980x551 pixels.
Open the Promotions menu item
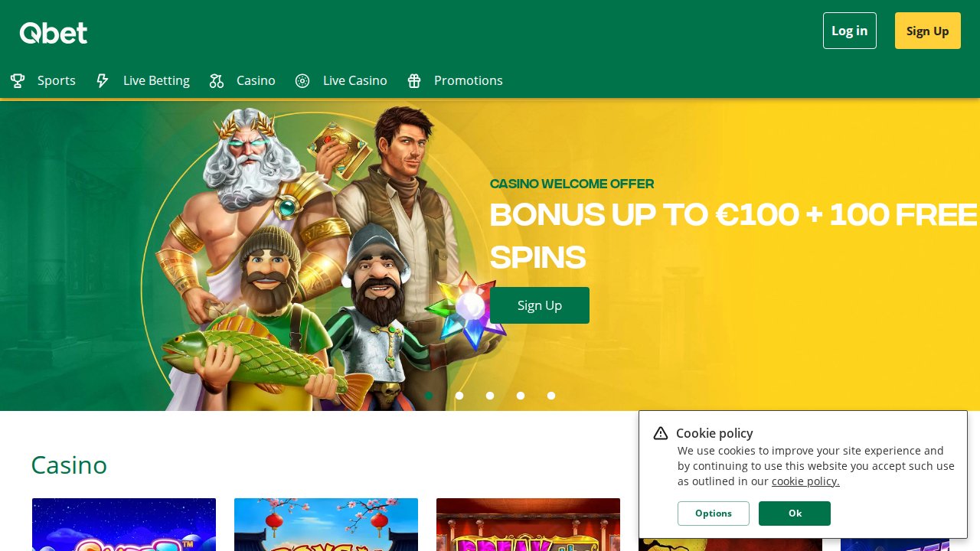[455, 80]
